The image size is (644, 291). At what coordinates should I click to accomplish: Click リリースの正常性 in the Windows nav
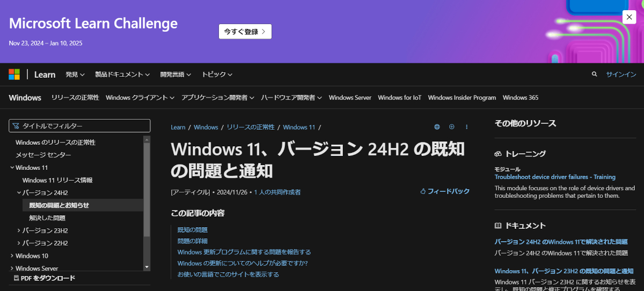coord(75,98)
